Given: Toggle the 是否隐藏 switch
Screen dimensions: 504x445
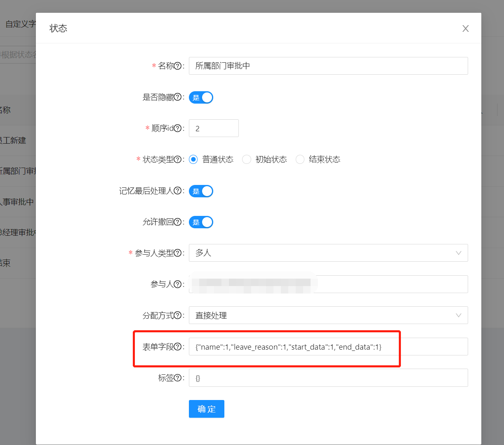Looking at the screenshot, I should pyautogui.click(x=201, y=97).
